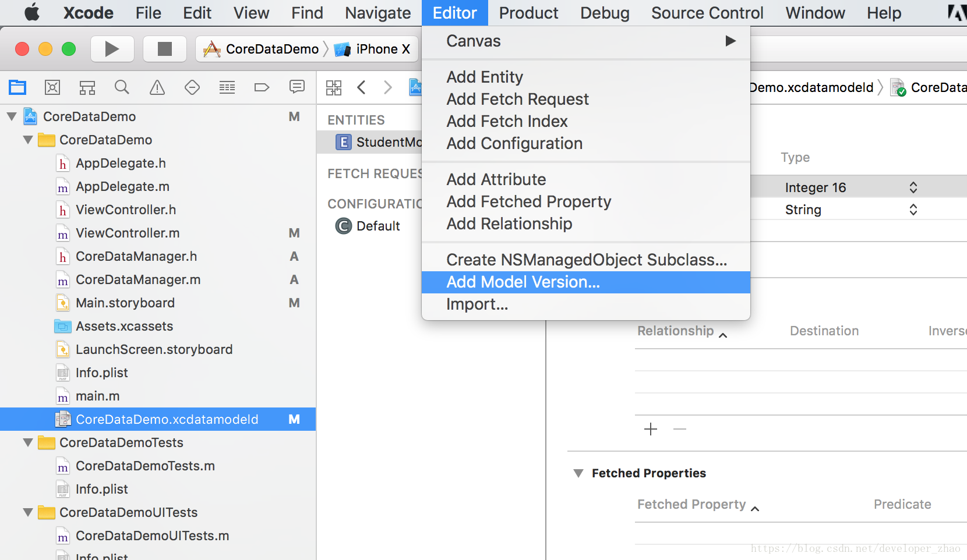Collapse the CoreDataDemo project root
This screenshot has height=560, width=967.
[x=12, y=116]
